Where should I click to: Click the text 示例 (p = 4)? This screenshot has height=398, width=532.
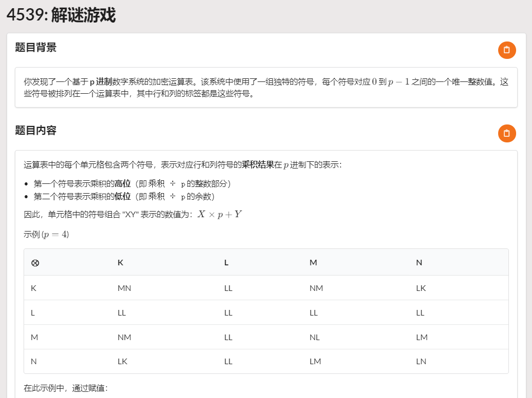(x=47, y=234)
